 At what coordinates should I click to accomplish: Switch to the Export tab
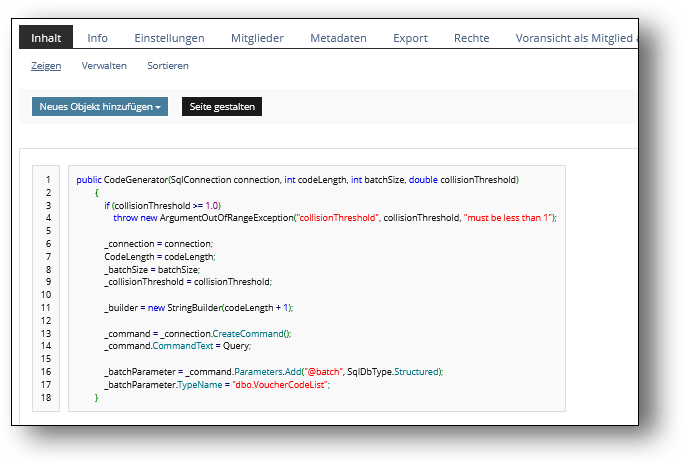pos(410,38)
